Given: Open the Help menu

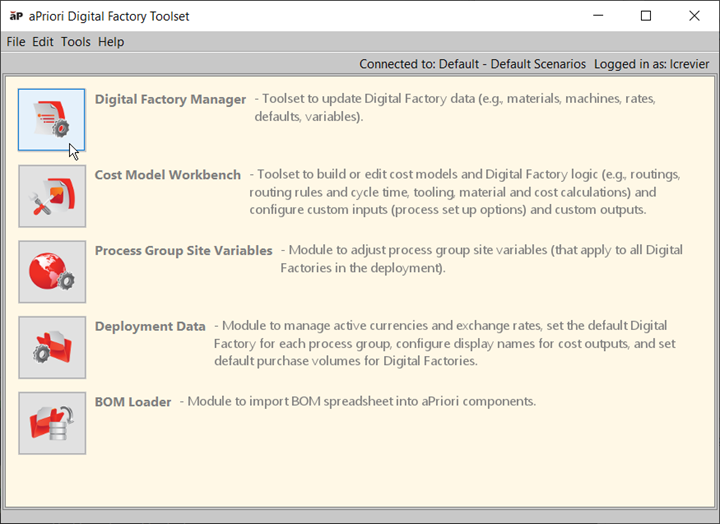Looking at the screenshot, I should tap(111, 42).
